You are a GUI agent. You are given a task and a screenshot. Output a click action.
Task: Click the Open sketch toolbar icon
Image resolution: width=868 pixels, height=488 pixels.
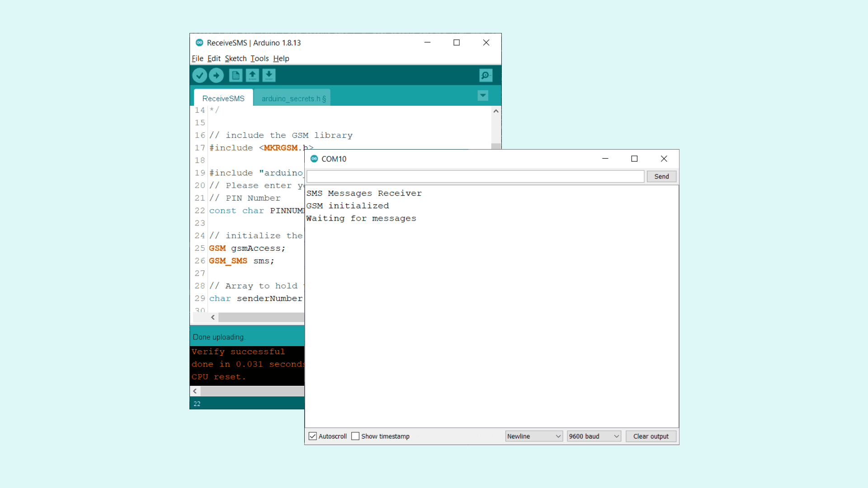coord(252,75)
